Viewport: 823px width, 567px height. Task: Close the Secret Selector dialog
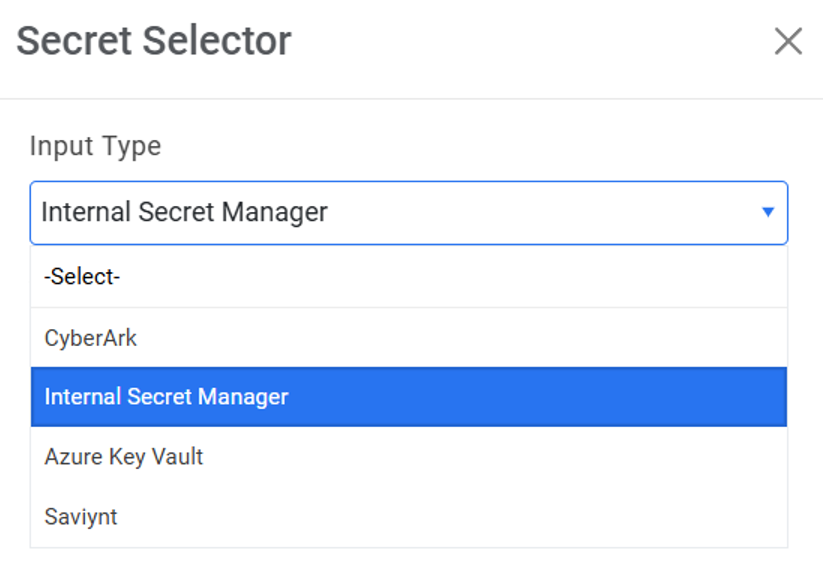pos(788,42)
